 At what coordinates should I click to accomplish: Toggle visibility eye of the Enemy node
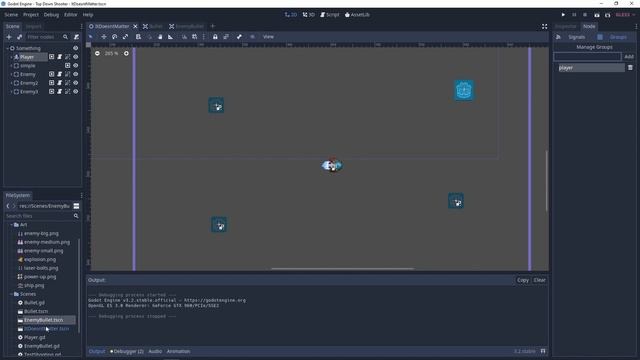point(76,74)
